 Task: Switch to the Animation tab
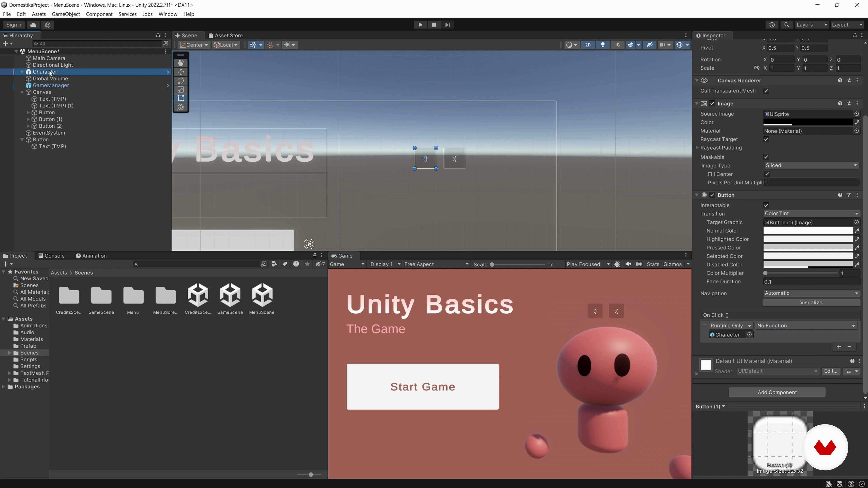tap(91, 256)
